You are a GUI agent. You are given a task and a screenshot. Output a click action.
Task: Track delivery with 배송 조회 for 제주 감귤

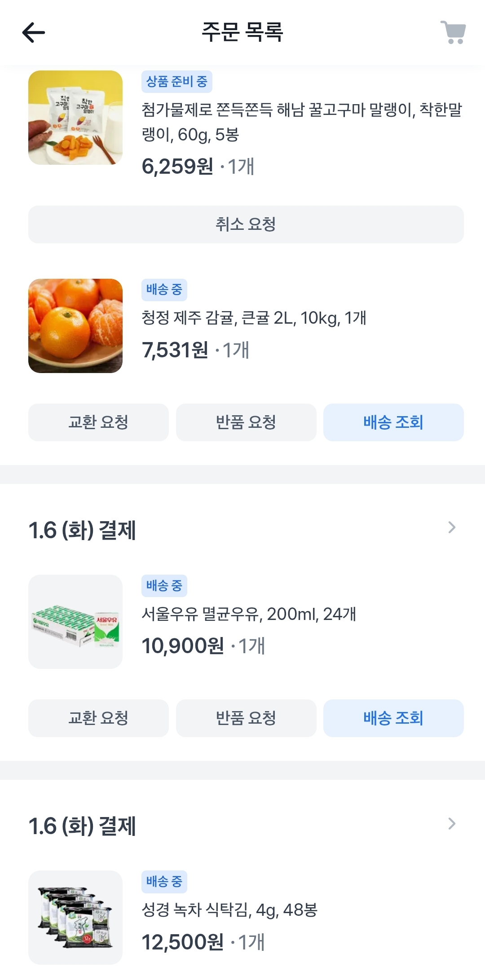tap(393, 422)
